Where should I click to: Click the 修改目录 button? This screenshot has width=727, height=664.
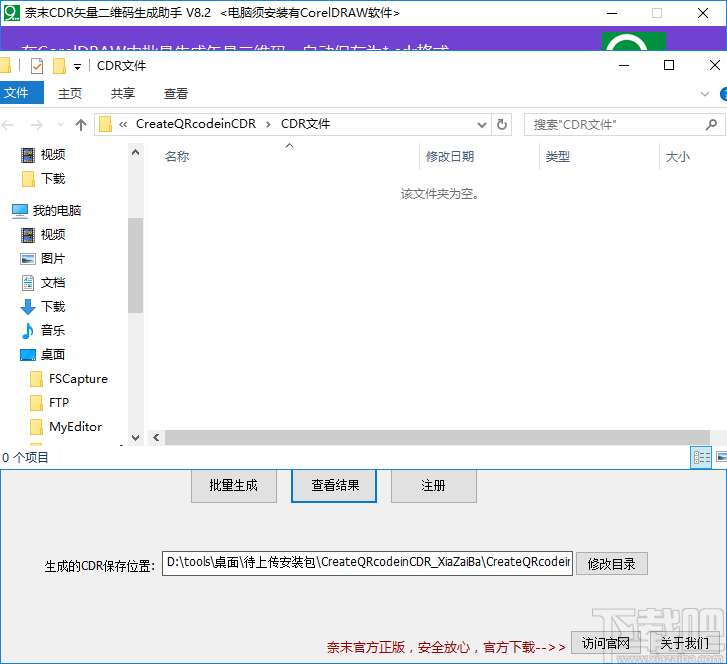[612, 564]
